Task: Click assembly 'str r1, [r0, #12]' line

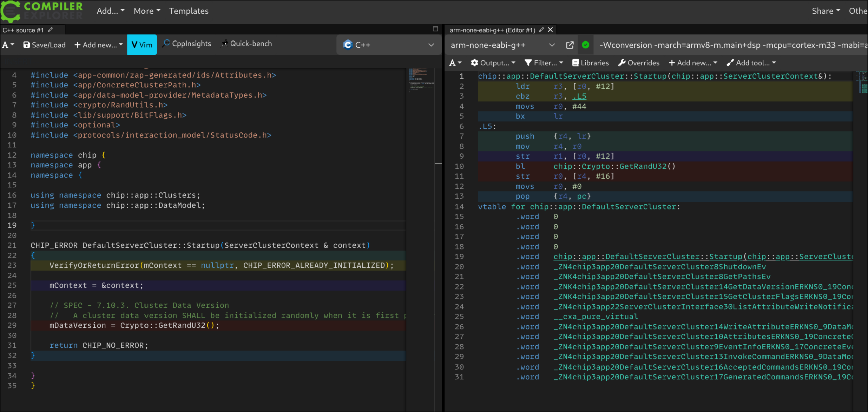Action: pos(565,156)
